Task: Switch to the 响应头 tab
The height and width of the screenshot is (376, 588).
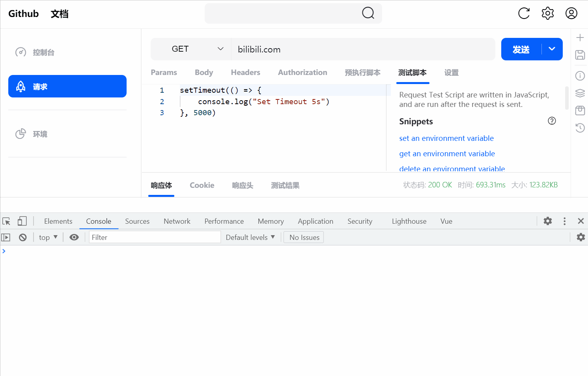Action: tap(243, 185)
